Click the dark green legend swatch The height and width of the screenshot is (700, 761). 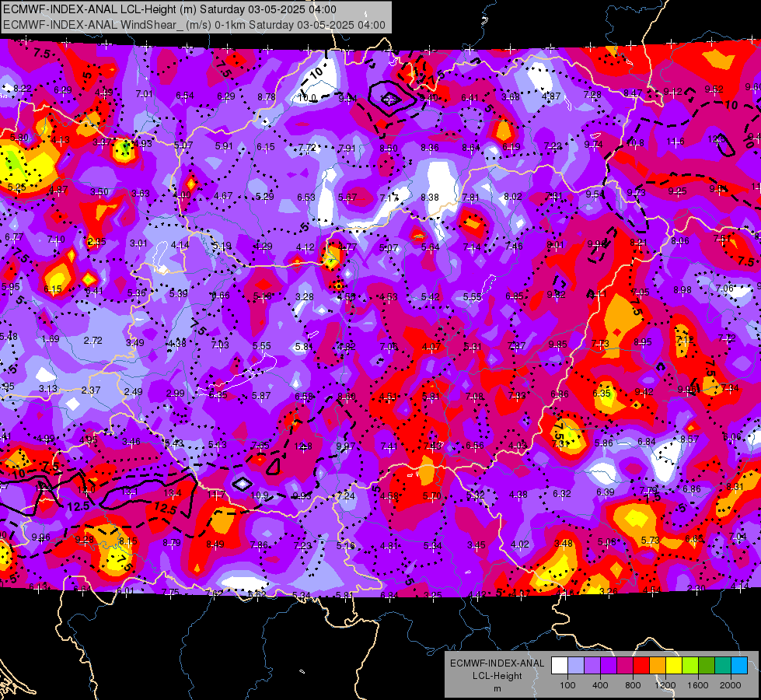click(x=706, y=665)
